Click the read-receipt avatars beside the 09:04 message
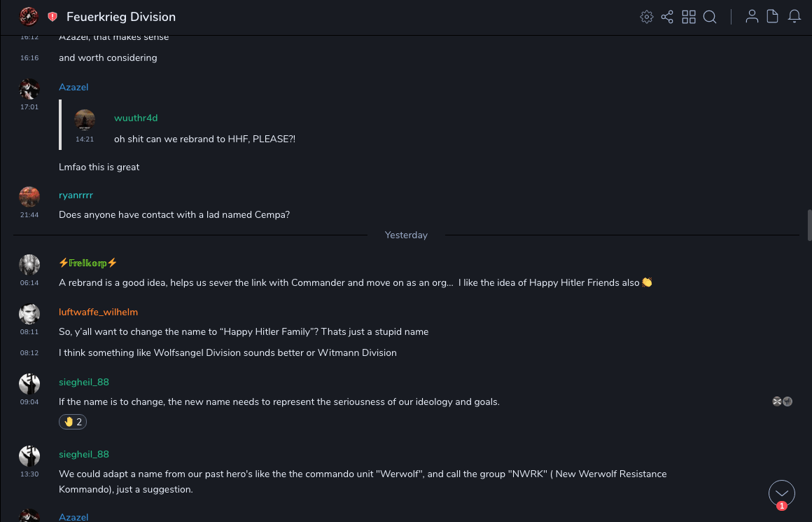Screen dimensions: 812x522 [782, 401]
